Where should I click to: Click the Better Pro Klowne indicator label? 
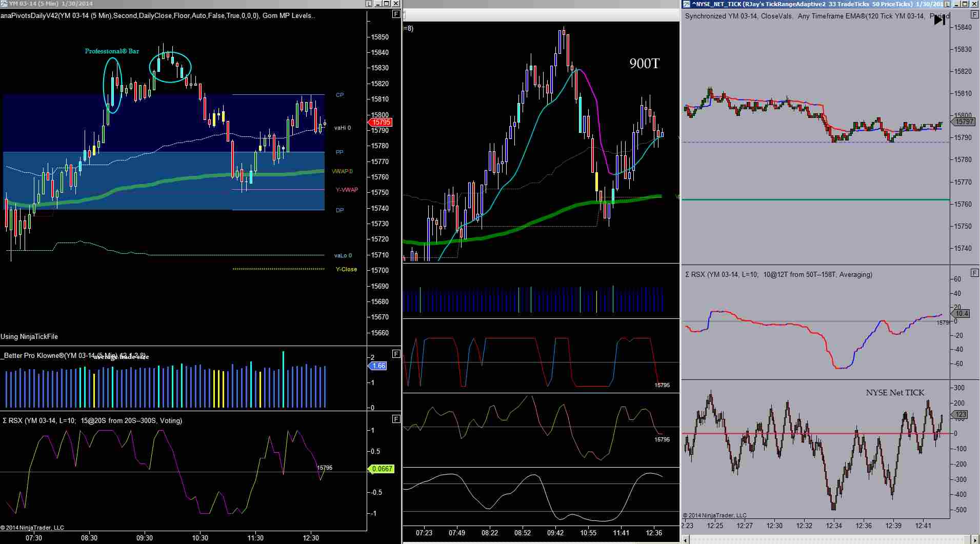click(x=74, y=355)
